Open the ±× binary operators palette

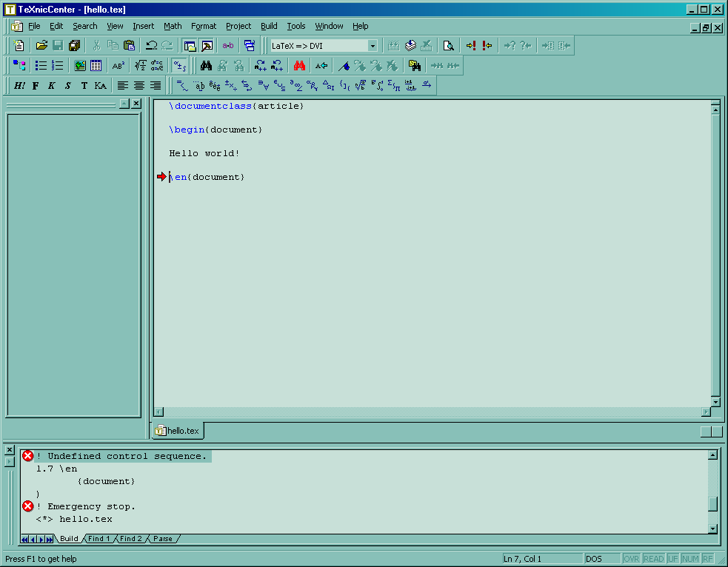231,85
